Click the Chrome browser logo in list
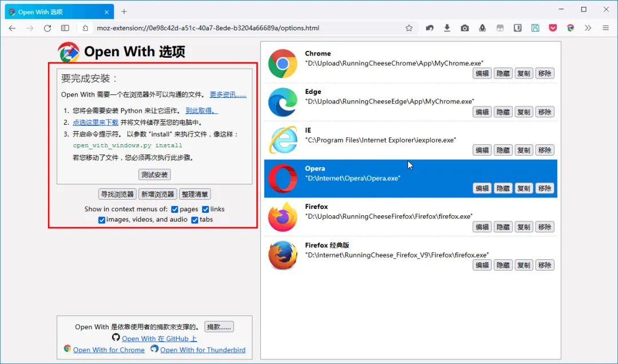 point(283,64)
